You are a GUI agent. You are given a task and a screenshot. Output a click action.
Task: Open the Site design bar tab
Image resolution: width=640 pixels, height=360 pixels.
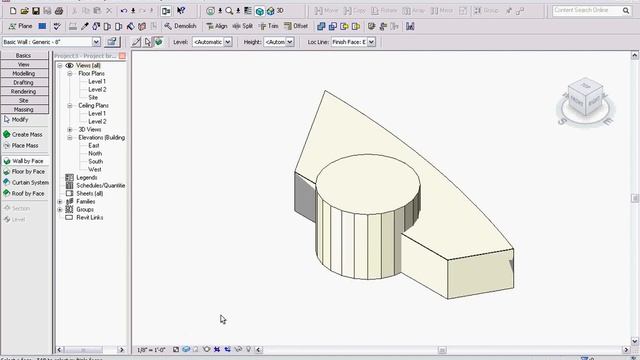(24, 100)
